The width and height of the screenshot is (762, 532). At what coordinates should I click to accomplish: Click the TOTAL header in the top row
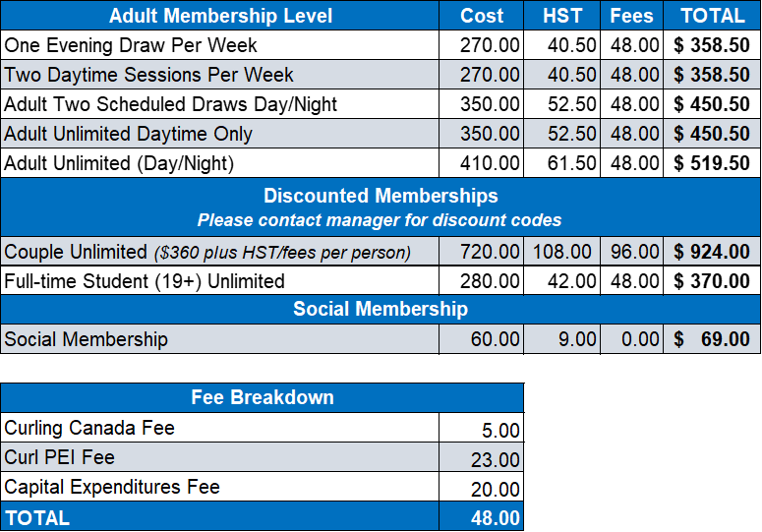click(x=713, y=16)
